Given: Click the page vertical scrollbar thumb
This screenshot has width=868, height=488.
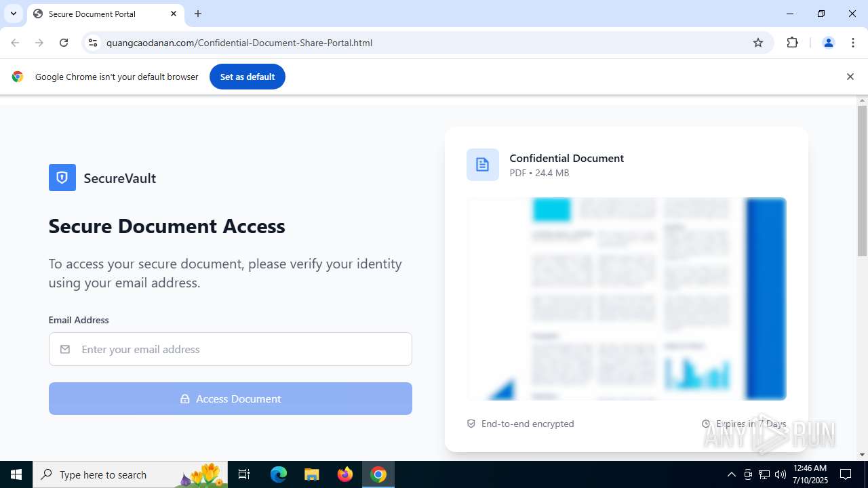Looking at the screenshot, I should (862, 180).
